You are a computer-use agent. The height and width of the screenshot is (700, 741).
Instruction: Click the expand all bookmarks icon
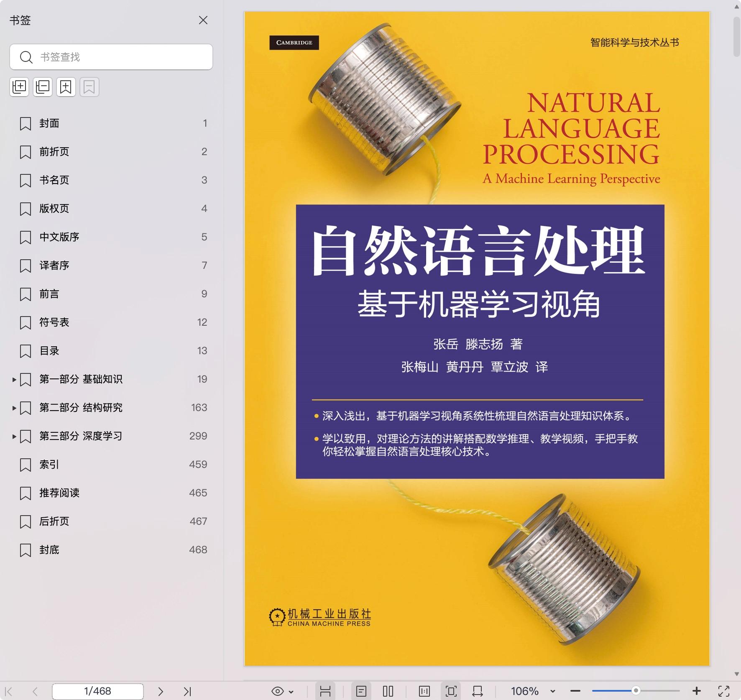point(19,87)
